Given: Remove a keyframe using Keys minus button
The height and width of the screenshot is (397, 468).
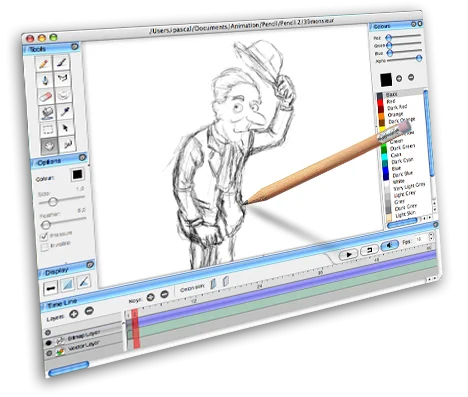Looking at the screenshot, I should click(x=164, y=294).
